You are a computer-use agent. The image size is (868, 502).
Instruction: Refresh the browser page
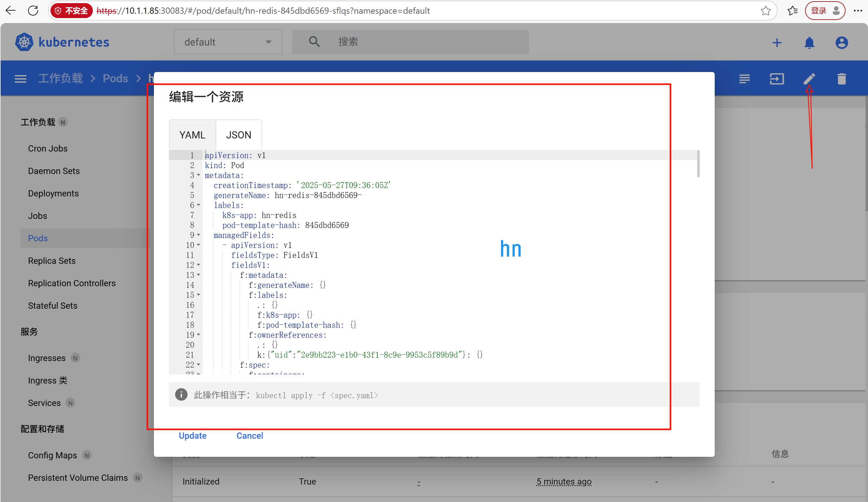[x=33, y=11]
